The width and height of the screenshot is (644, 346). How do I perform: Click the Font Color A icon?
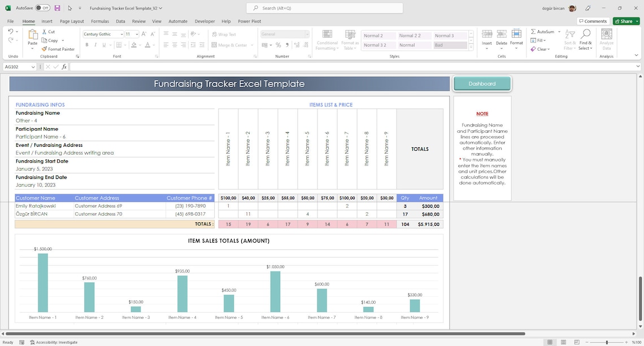(x=147, y=45)
